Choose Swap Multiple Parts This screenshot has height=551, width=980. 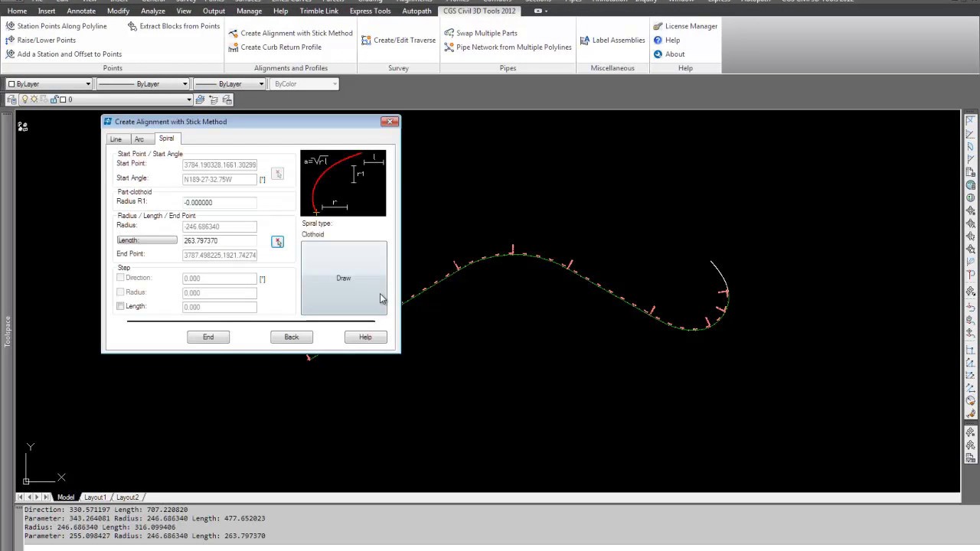tap(481, 33)
